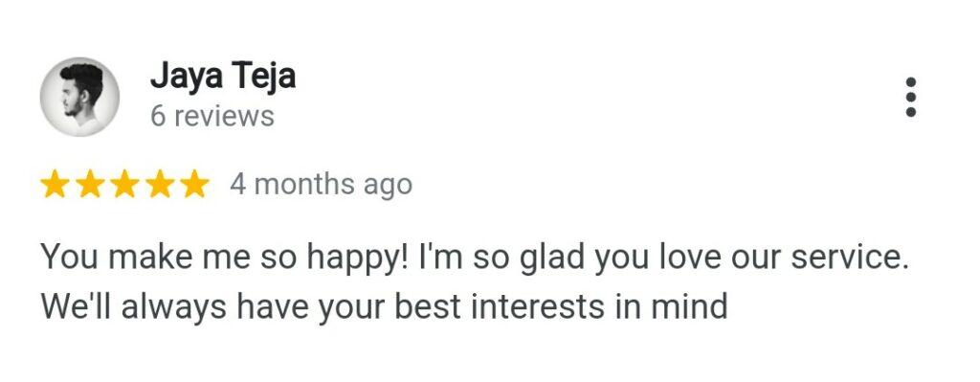The image size is (980, 382).
Task: Click the surname "Teja" in the reviewer name
Action: pyautogui.click(x=264, y=79)
